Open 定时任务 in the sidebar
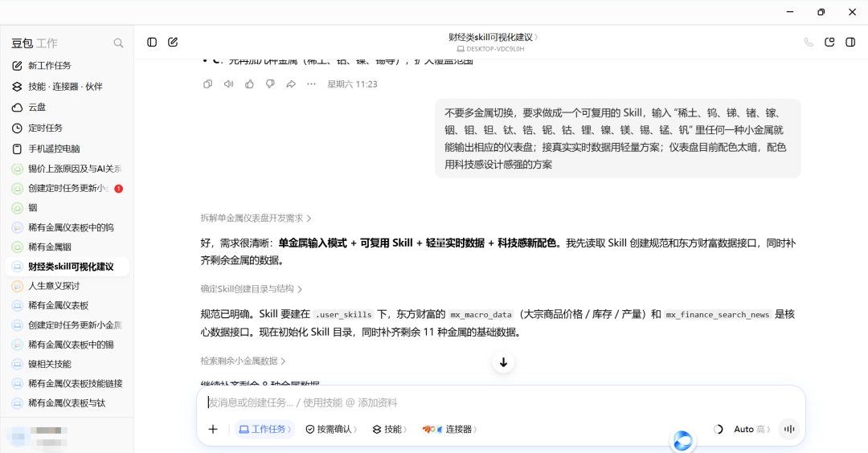The width and height of the screenshot is (868, 453). (67, 128)
